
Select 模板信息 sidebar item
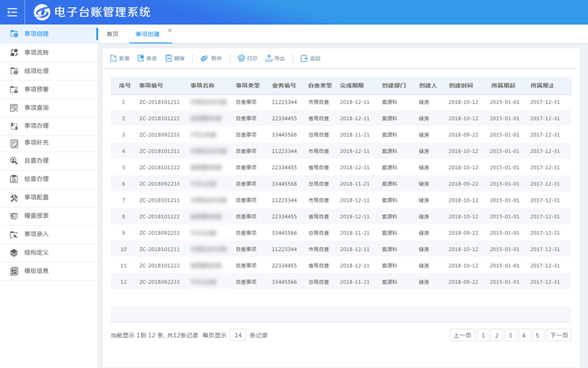(36, 271)
